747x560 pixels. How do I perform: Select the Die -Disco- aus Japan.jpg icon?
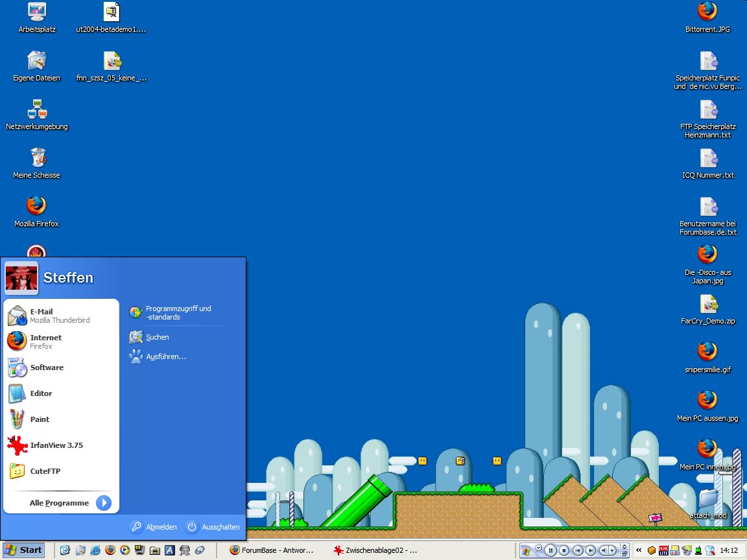[x=707, y=264]
